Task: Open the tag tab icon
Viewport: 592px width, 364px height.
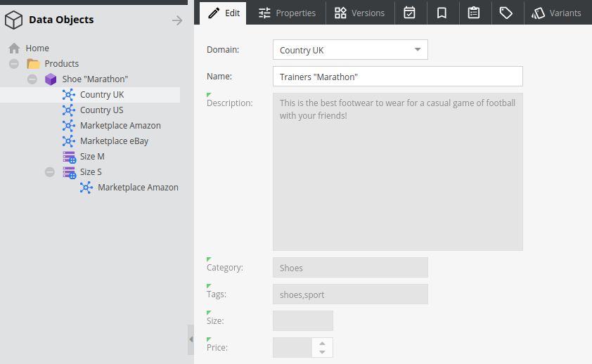Action: (x=506, y=13)
